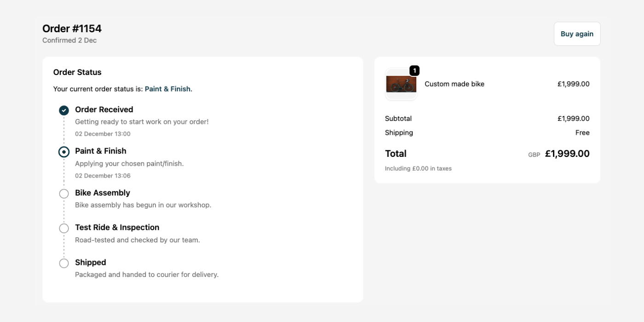Click the Including £0.00 in taxes note

pos(418,168)
